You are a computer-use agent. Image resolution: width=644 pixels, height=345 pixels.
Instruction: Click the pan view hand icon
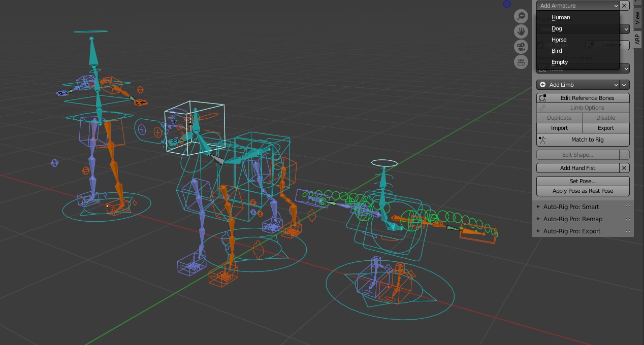(521, 31)
